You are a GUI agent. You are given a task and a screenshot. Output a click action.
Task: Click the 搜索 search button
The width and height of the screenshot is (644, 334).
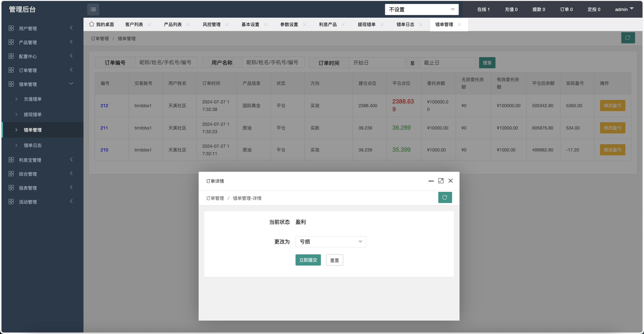click(487, 62)
